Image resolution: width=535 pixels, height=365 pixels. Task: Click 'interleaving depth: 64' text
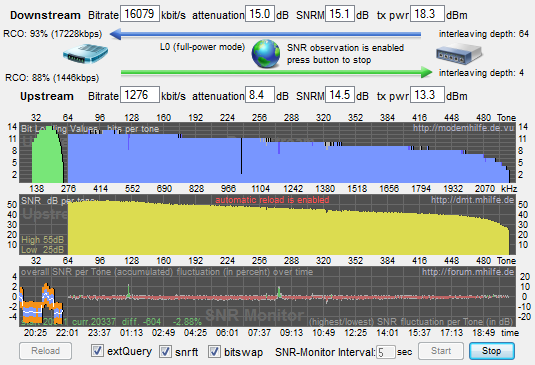(483, 34)
